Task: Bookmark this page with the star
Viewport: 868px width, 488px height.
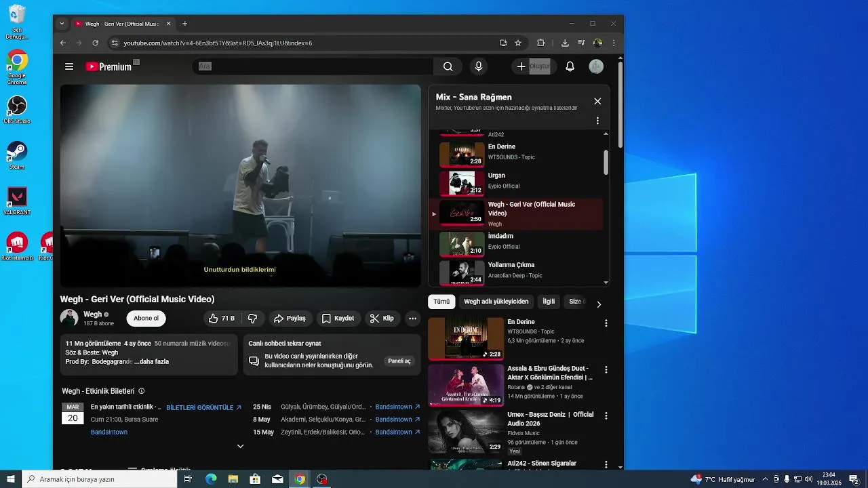Action: click(518, 43)
